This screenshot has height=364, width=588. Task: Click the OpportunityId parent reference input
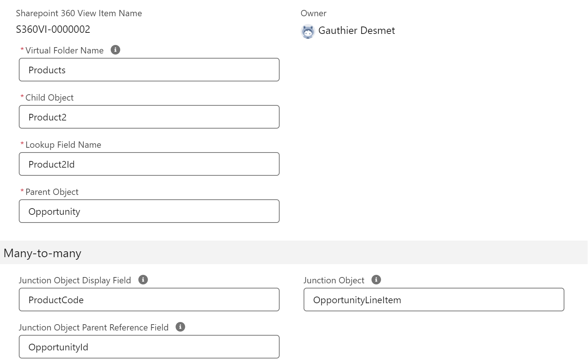tap(149, 347)
